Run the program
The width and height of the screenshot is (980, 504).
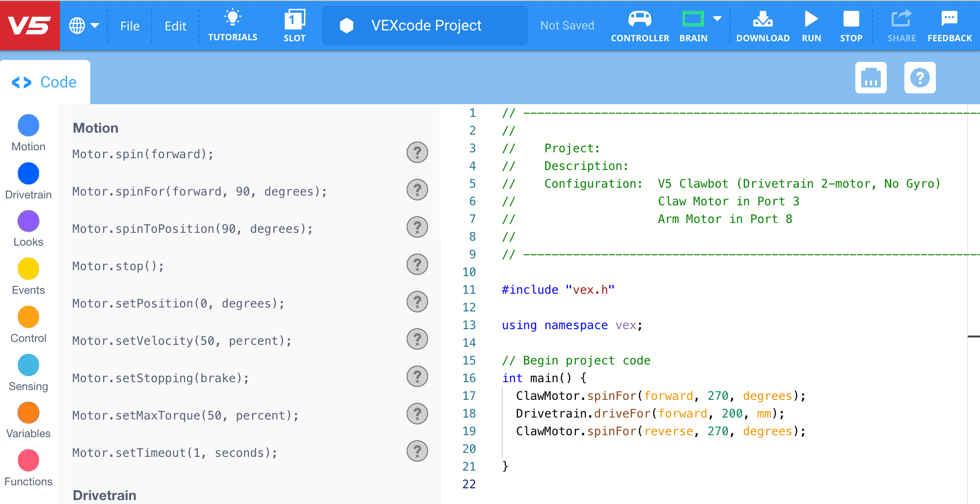[811, 25]
